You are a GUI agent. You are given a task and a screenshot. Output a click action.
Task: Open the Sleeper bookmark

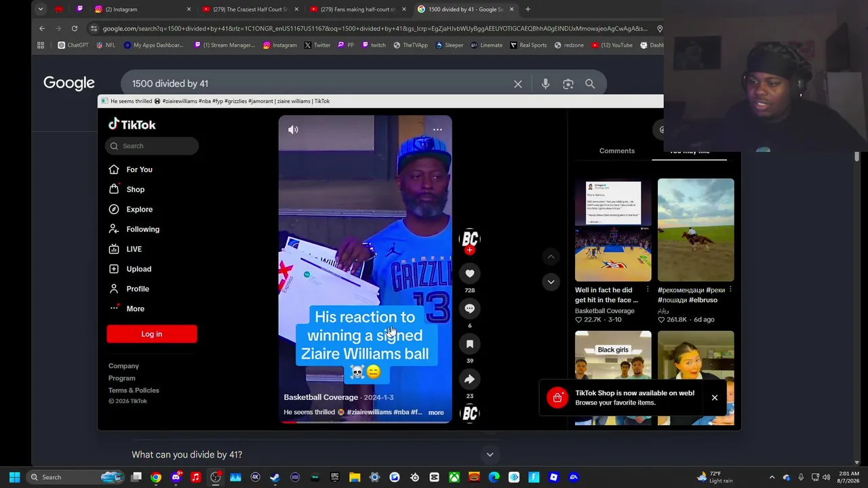450,45
